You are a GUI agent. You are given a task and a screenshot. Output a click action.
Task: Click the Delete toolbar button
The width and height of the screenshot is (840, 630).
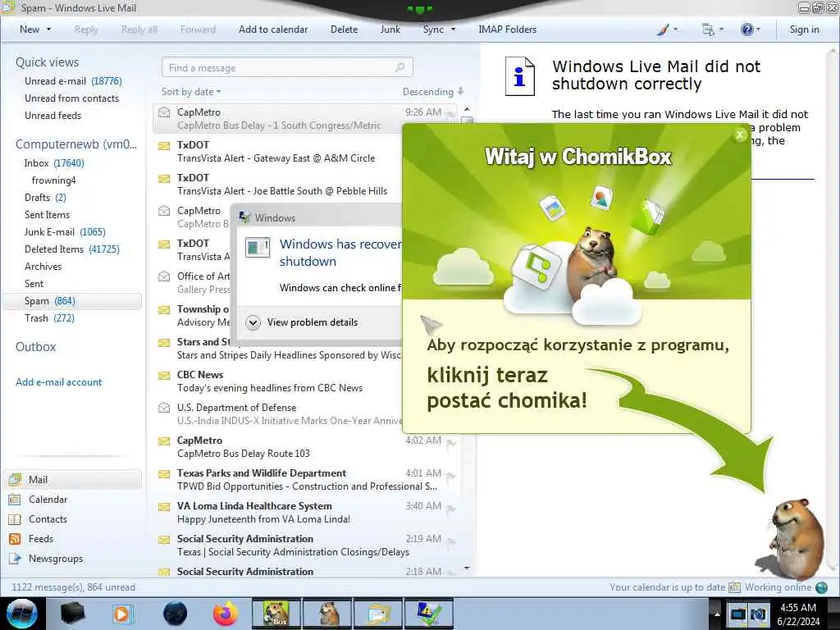point(344,30)
